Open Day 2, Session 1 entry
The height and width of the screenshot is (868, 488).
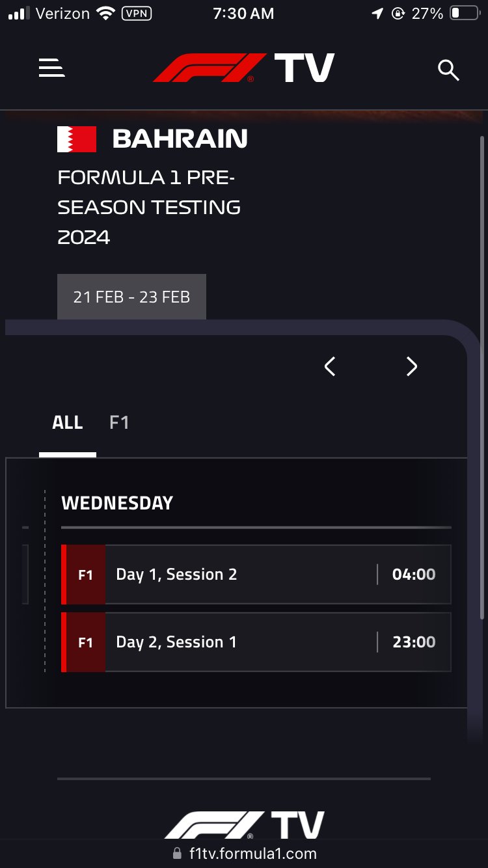click(x=256, y=642)
